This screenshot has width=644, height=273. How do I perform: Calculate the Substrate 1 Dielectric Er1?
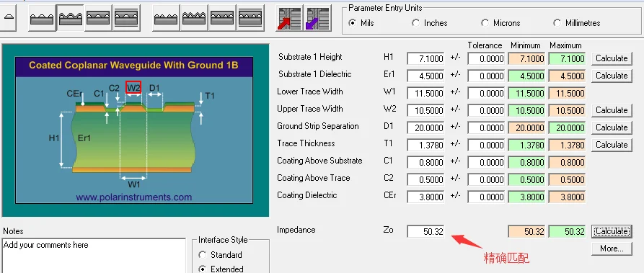pos(612,76)
